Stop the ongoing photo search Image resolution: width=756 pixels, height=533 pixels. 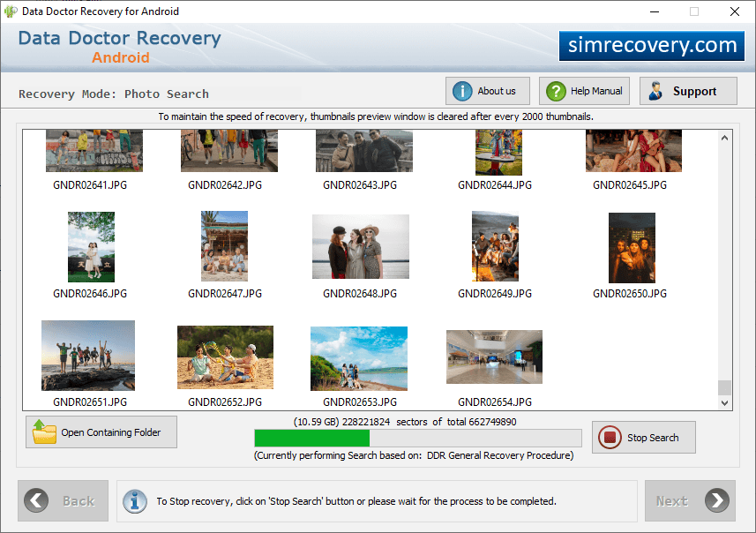coord(644,437)
